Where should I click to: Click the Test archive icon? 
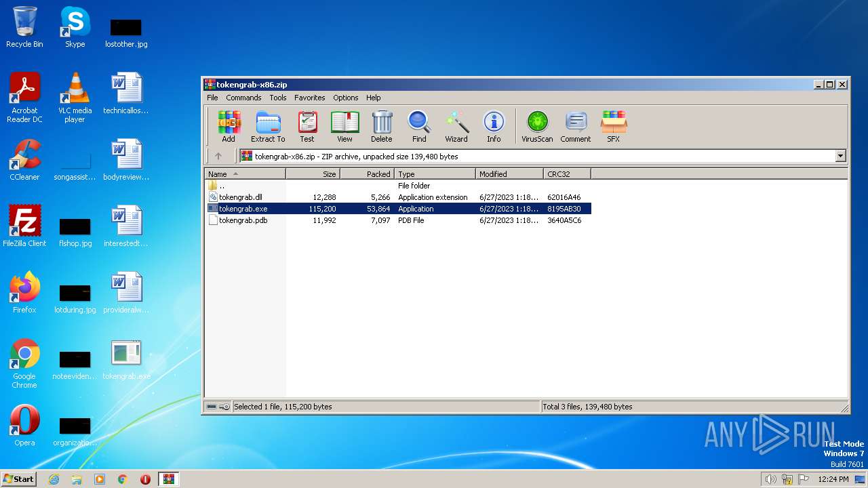(307, 127)
